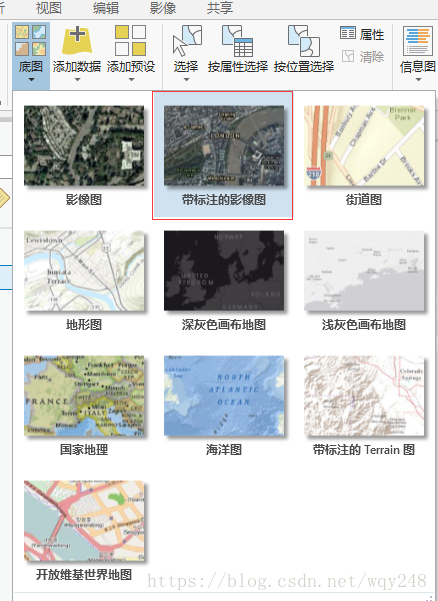Image resolution: width=438 pixels, height=601 pixels.
Task: Click the 添加数据 add data icon
Action: click(x=77, y=40)
